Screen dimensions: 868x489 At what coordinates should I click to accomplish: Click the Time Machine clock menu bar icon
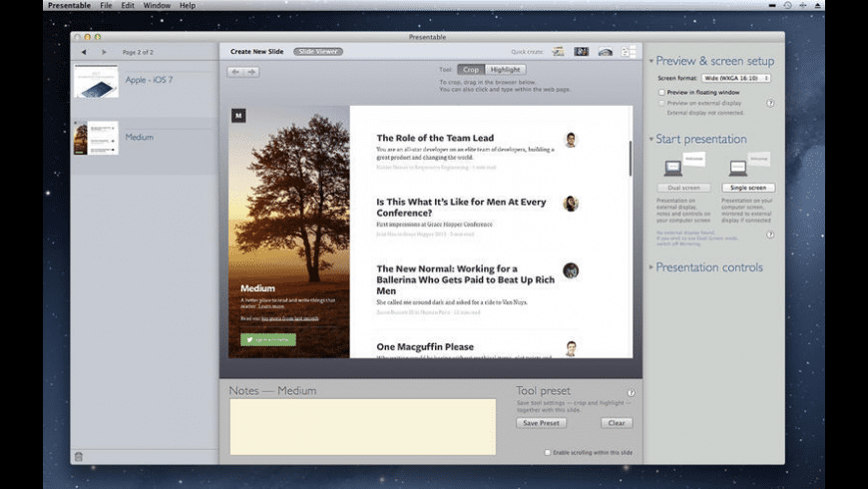click(x=788, y=5)
